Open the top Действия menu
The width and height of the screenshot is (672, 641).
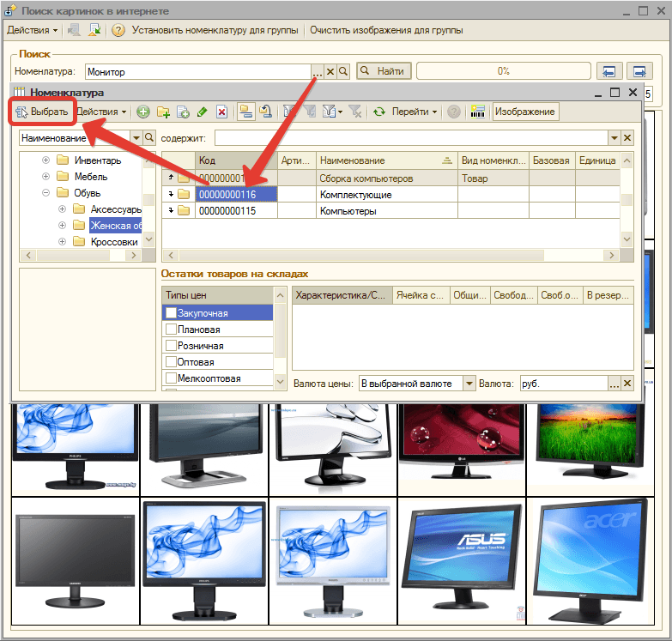point(33,30)
